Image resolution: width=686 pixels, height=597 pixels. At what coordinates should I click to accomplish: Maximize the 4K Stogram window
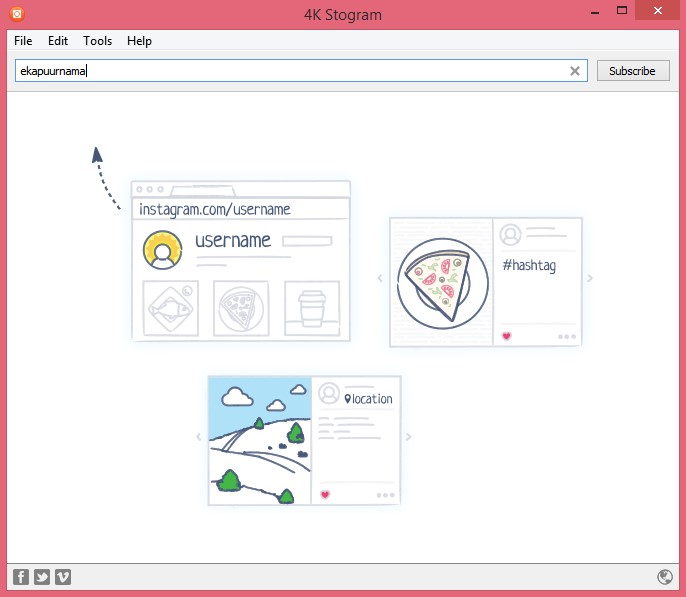pos(622,10)
